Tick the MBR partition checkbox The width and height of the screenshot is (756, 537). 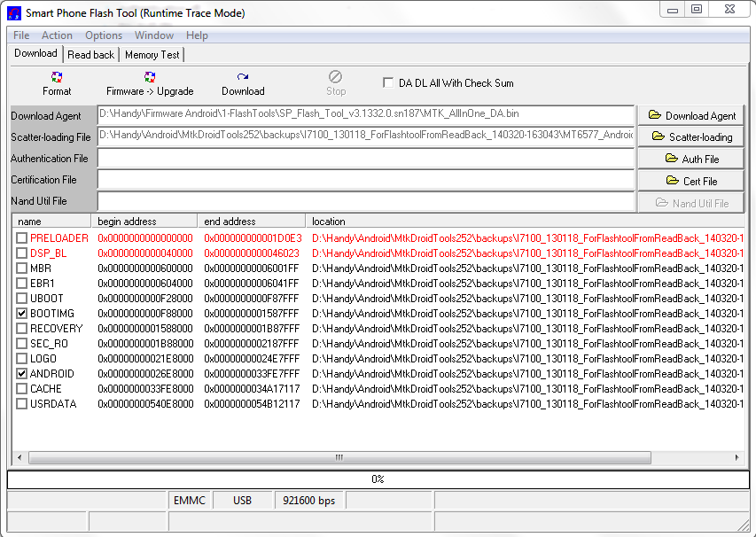21,268
